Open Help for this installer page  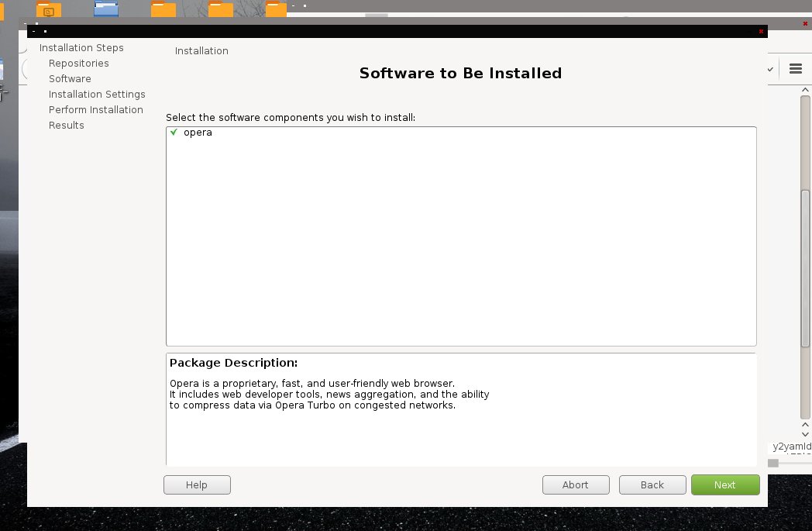click(x=197, y=485)
